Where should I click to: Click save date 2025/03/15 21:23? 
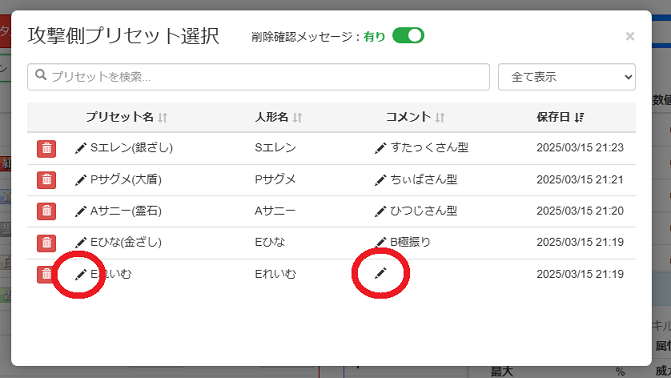click(580, 148)
